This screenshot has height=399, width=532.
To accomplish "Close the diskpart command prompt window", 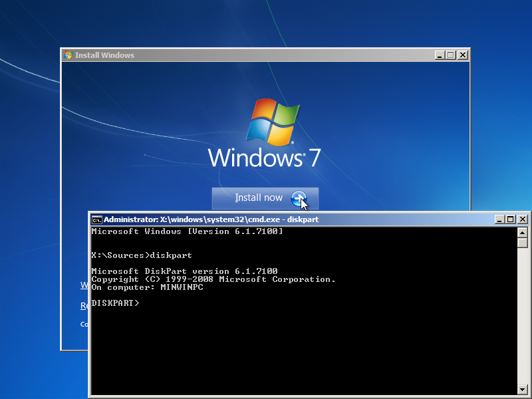I will click(523, 219).
